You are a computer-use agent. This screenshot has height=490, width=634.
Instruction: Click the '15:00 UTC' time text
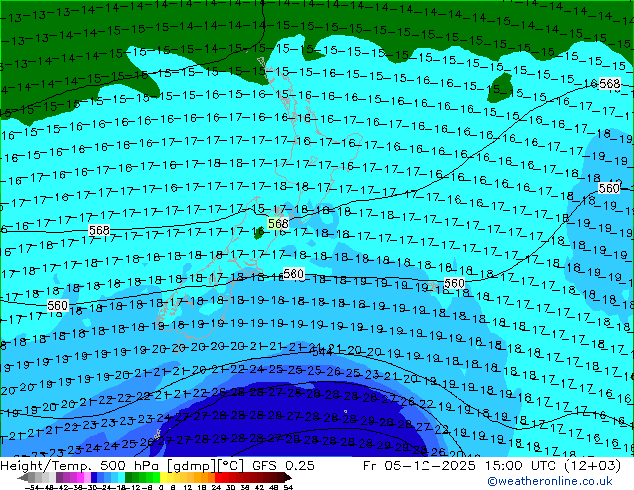coord(520,466)
